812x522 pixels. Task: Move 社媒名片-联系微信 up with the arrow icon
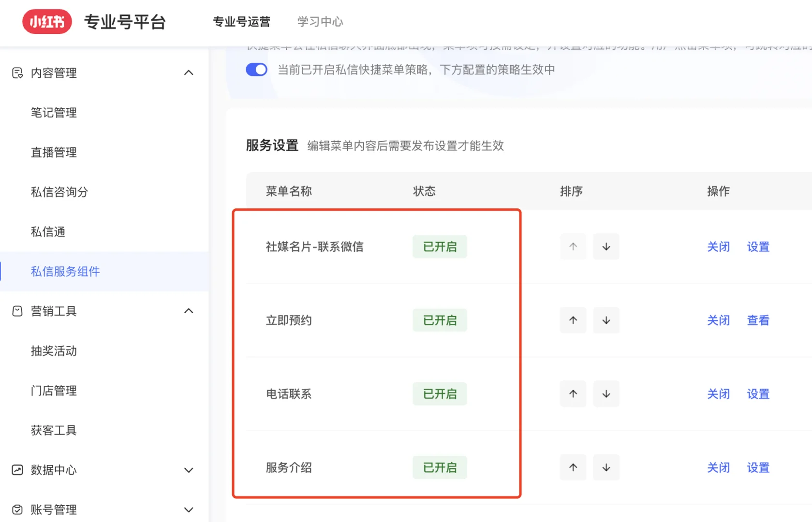573,246
